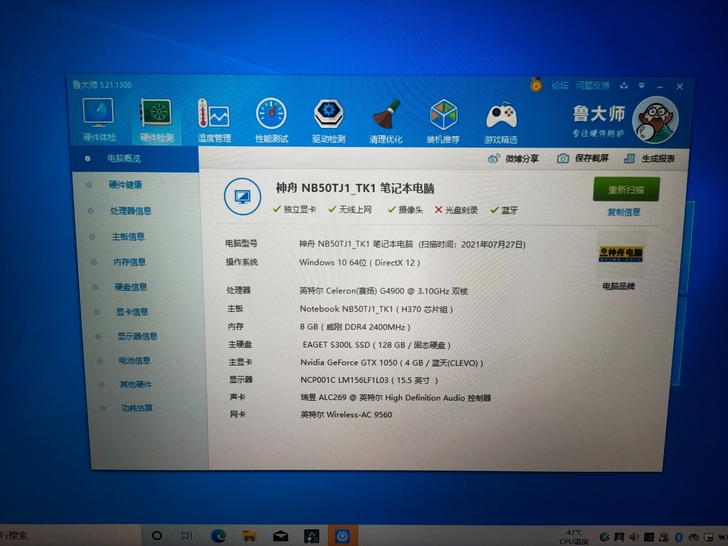Open 驱动检测 driver detection
The width and height of the screenshot is (728, 546).
click(x=329, y=121)
